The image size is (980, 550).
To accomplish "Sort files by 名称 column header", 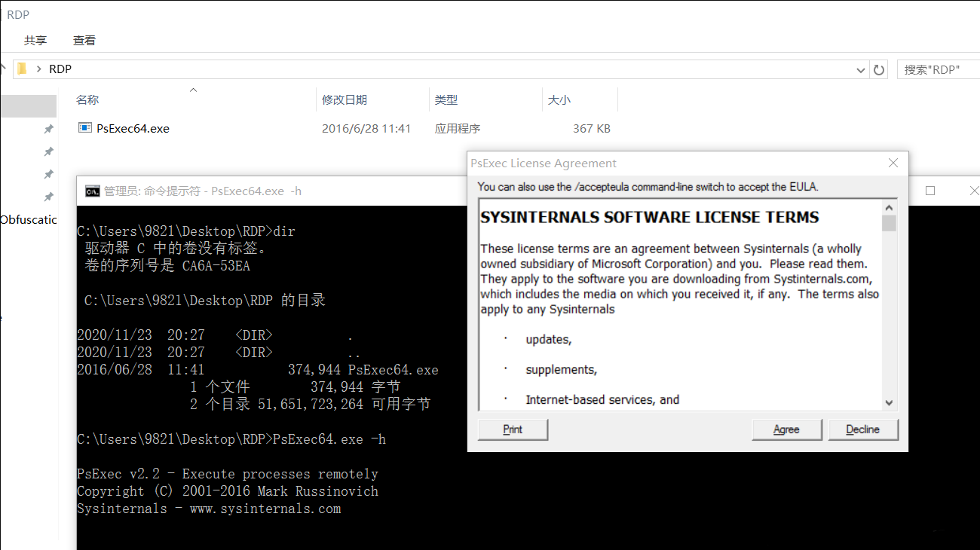I will 87,100.
